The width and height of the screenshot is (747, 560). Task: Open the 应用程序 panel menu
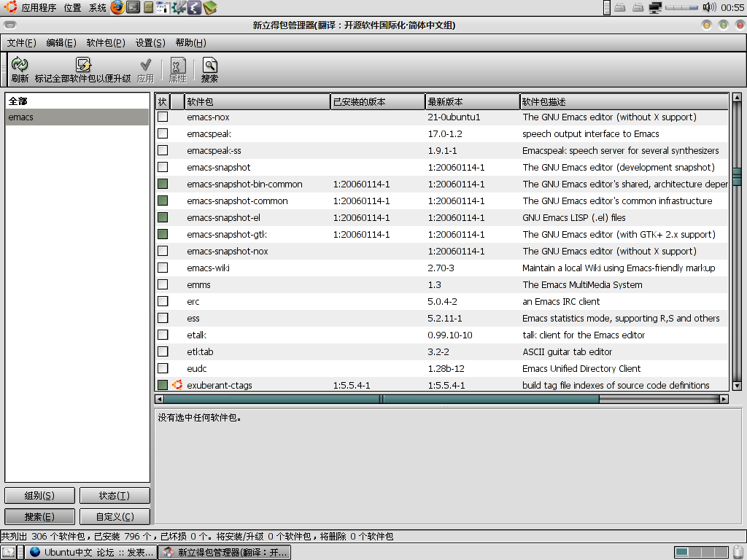[39, 7]
